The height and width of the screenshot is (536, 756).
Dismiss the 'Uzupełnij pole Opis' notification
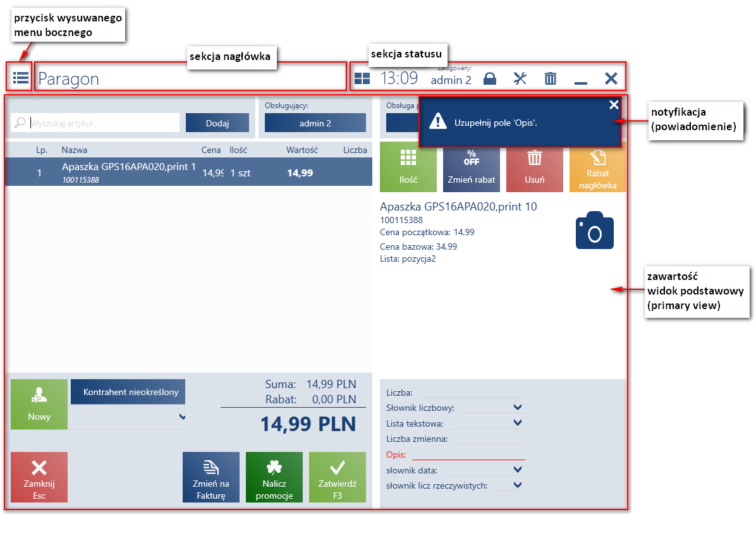point(614,104)
